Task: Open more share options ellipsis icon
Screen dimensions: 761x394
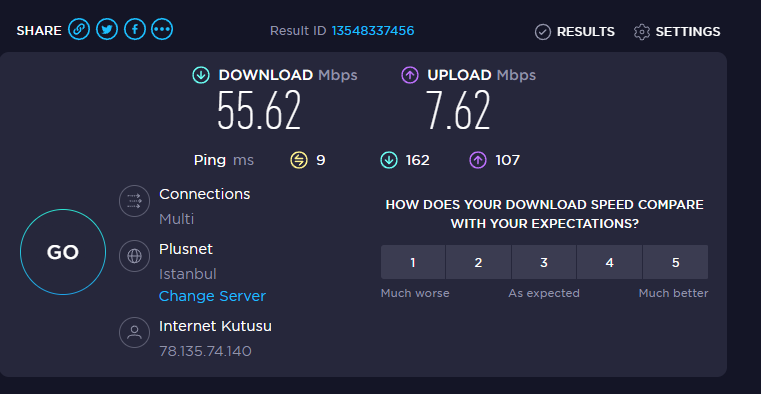Action: coord(162,30)
